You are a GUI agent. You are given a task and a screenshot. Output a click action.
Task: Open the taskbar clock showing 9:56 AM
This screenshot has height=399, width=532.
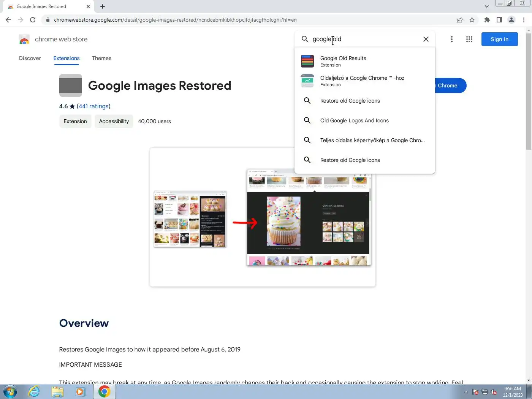(x=513, y=392)
